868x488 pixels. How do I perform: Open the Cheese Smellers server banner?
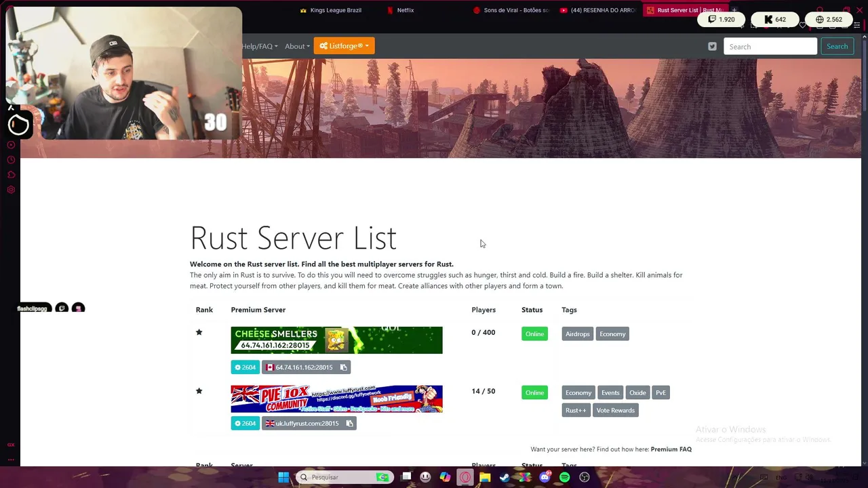(x=336, y=340)
